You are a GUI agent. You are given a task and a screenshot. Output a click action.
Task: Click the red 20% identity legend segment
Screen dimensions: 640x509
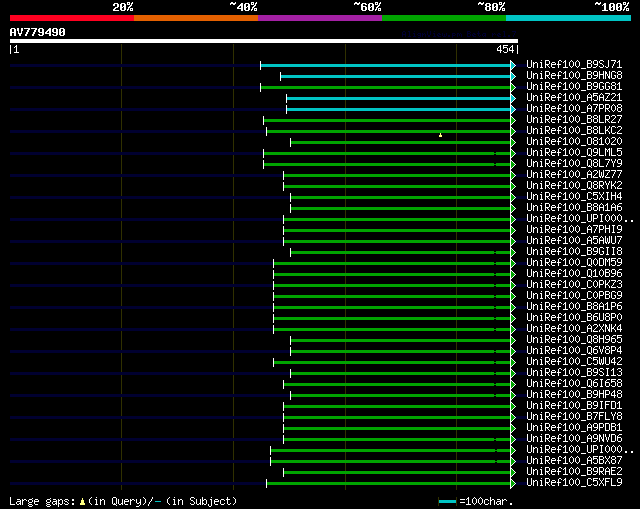[72, 18]
